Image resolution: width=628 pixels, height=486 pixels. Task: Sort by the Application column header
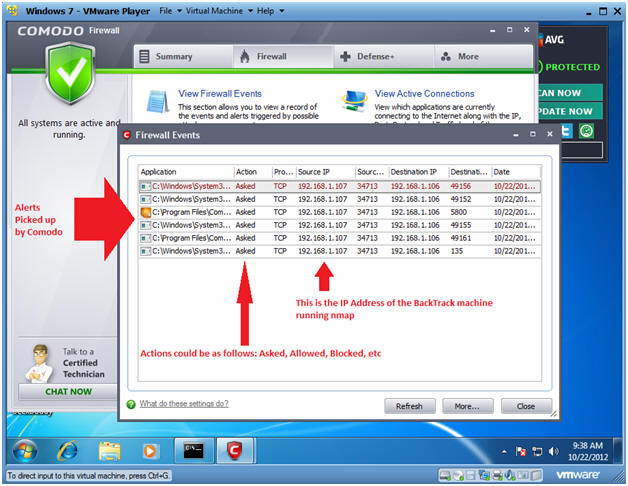click(186, 172)
